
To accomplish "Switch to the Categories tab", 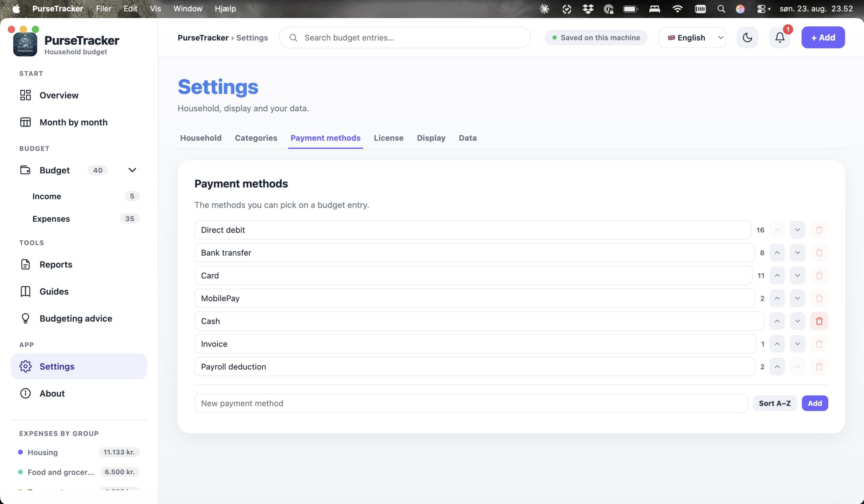I will 256,138.
